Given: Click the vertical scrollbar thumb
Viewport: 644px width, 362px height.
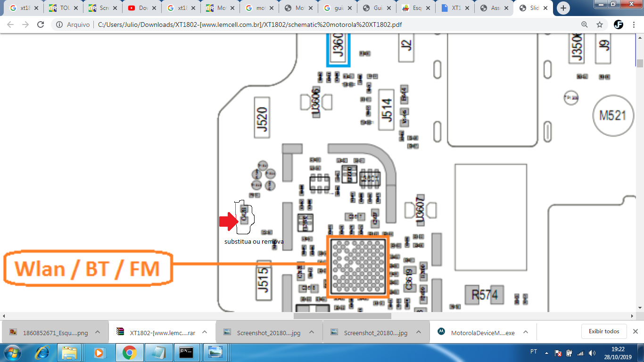Looking at the screenshot, I should tap(640, 63).
